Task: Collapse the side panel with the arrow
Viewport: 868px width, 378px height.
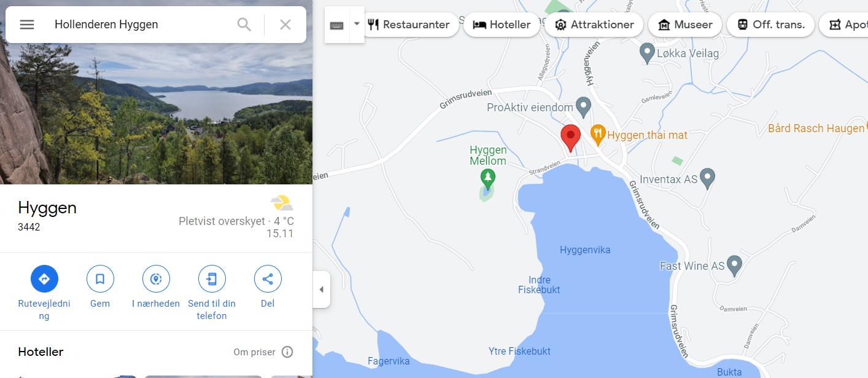Action: point(321,289)
